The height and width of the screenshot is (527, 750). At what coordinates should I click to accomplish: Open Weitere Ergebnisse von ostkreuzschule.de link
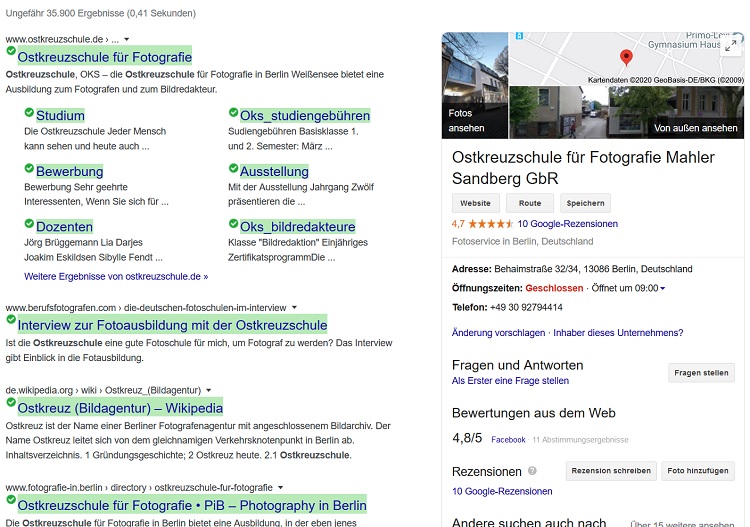[116, 276]
